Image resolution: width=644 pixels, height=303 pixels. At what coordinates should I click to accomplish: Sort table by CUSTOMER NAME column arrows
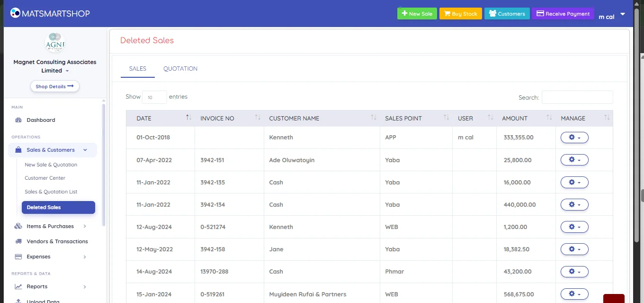(x=374, y=118)
